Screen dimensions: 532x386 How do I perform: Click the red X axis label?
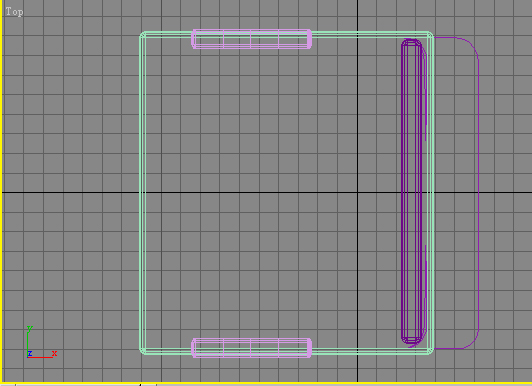pos(54,353)
